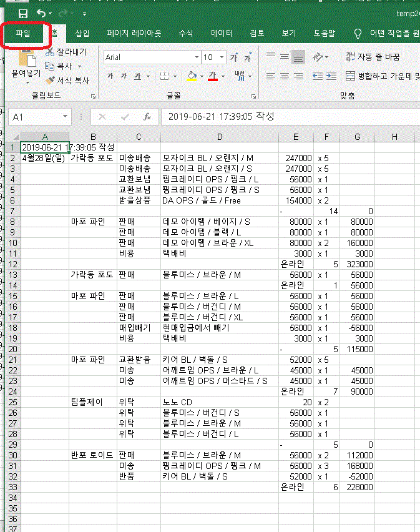Click column D header to select column
Image resolution: width=420 pixels, height=532 pixels.
219,137
